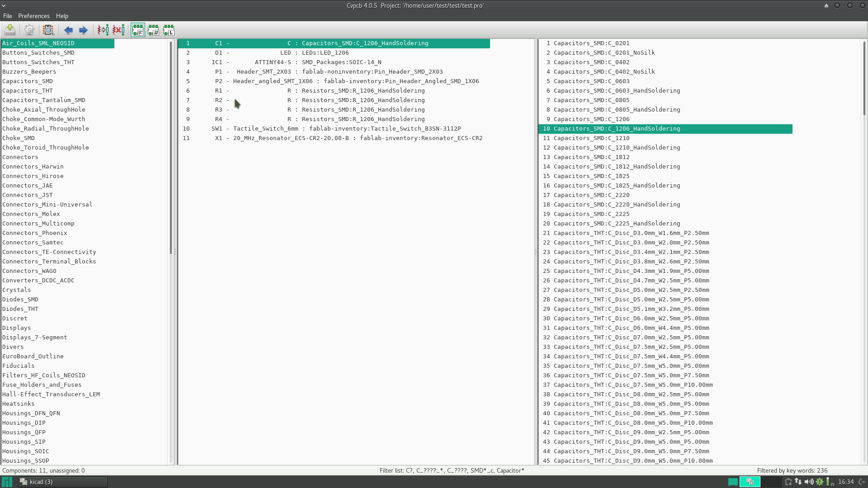Open the File menu
Screen dimensions: 868x488
click(8, 16)
